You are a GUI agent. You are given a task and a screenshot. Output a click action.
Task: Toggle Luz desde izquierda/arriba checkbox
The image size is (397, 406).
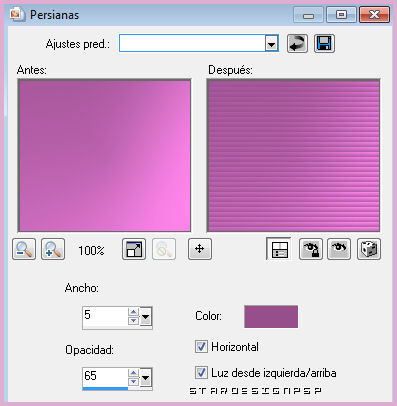click(x=201, y=372)
